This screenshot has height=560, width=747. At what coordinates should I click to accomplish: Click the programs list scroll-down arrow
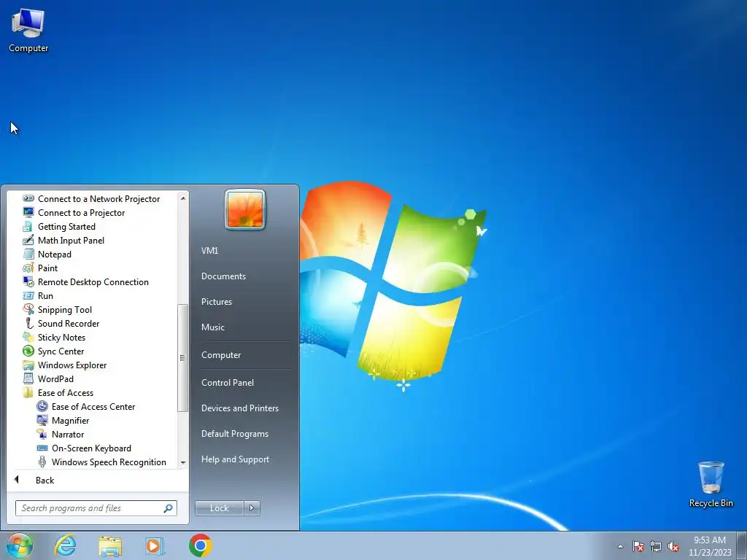coord(183,462)
